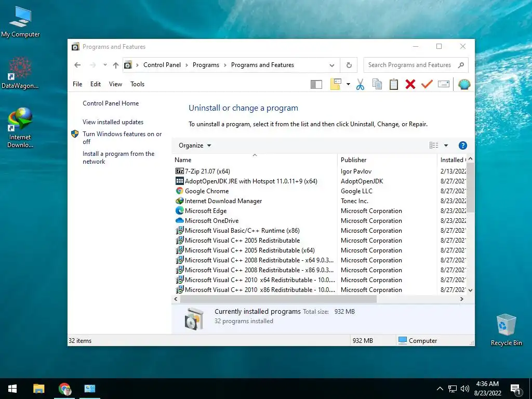532x399 pixels.
Task: Sort by the Publisher column header
Action: point(387,160)
